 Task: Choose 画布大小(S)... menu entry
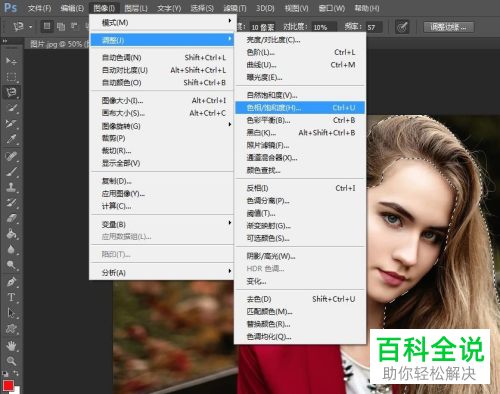[x=163, y=113]
